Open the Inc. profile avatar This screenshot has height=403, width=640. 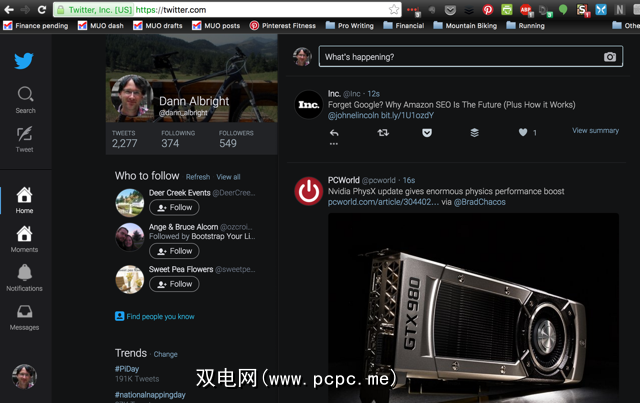tap(309, 105)
